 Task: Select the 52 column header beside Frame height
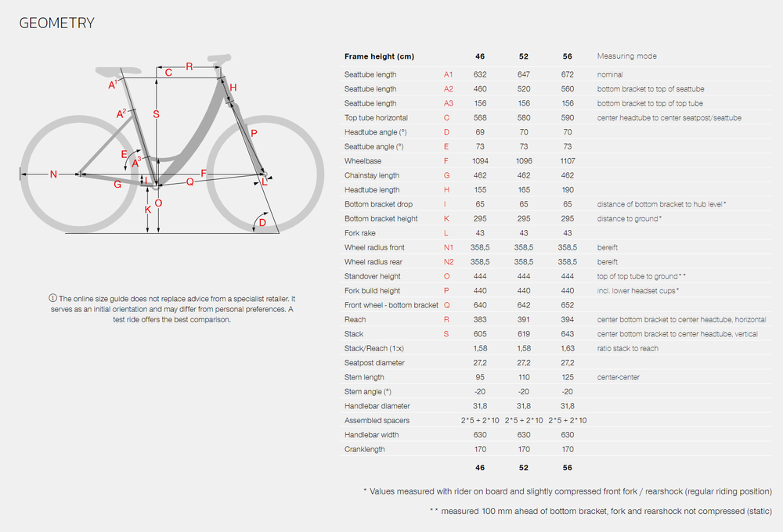point(523,56)
